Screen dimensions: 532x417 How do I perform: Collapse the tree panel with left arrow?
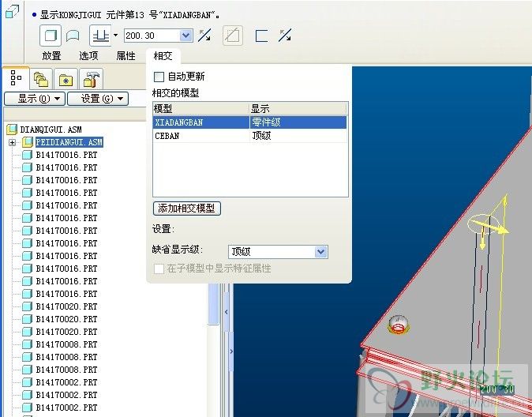pyautogui.click(x=227, y=312)
